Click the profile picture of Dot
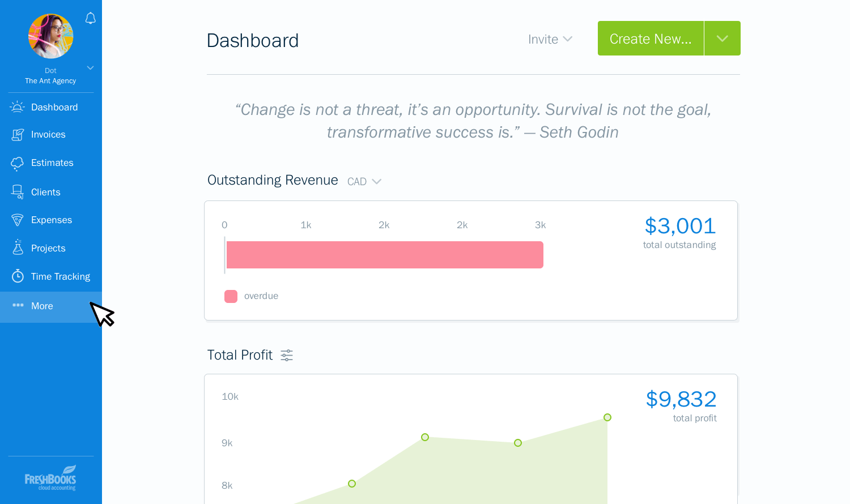Viewport: 850px width, 504px height. point(50,36)
